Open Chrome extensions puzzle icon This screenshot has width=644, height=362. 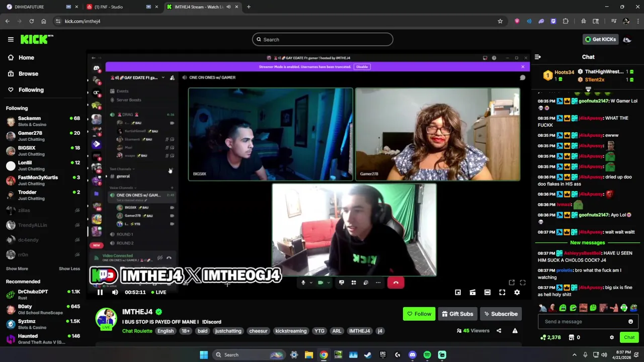566,21
